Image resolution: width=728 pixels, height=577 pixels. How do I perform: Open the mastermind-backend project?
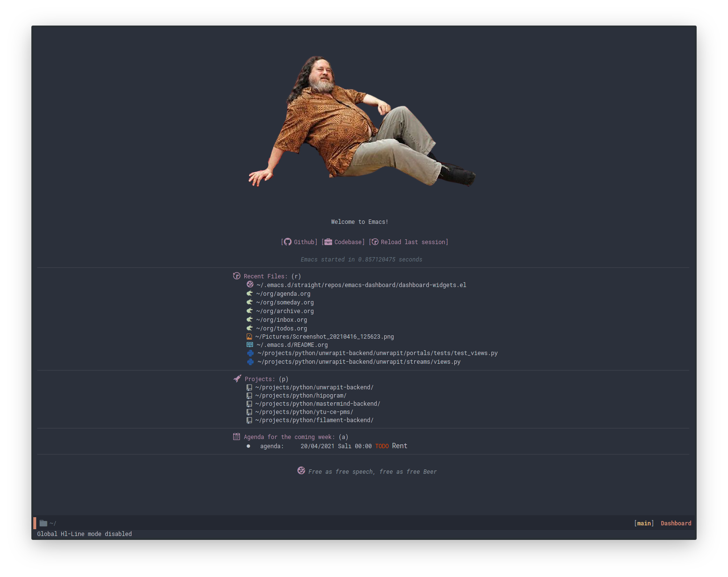318,404
